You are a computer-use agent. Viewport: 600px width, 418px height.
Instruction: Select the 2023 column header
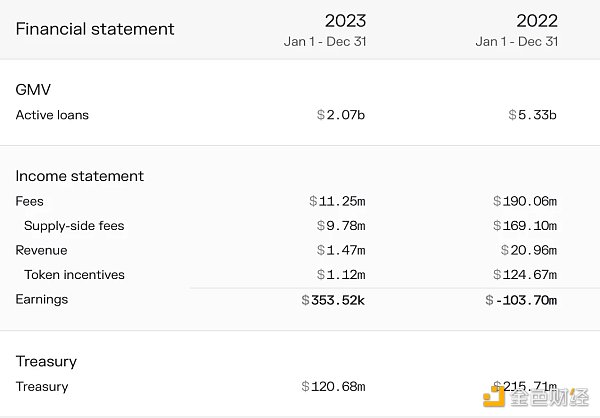pos(345,21)
